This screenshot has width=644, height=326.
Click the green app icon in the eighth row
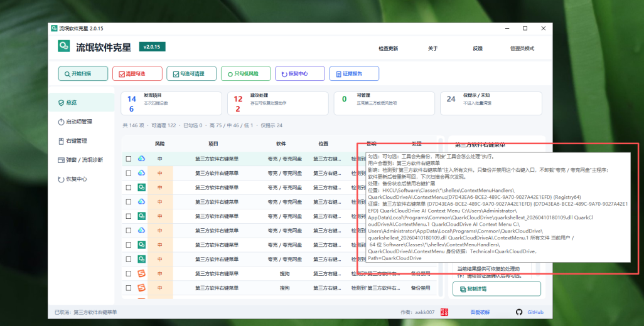coord(141,259)
